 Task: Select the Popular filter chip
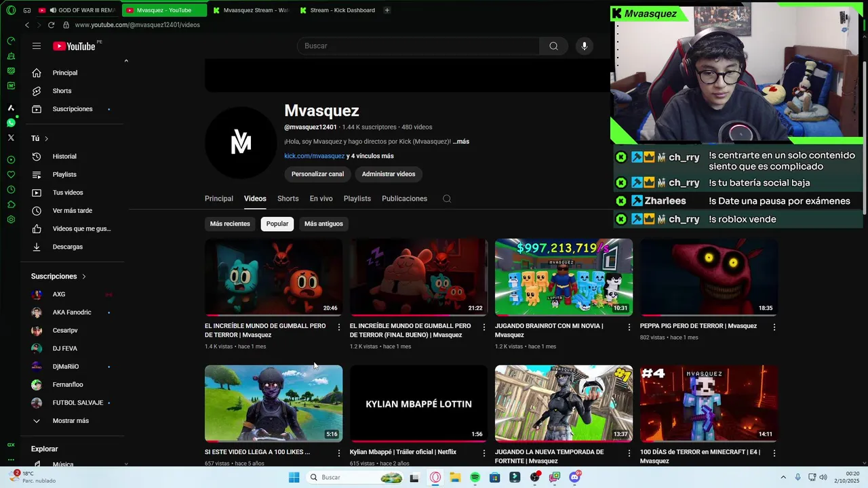click(x=277, y=224)
